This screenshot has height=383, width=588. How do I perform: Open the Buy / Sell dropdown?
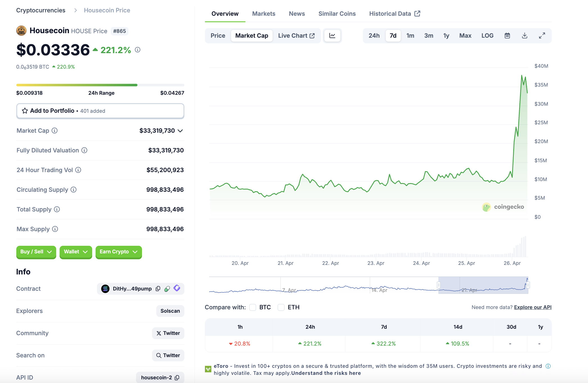pos(36,252)
